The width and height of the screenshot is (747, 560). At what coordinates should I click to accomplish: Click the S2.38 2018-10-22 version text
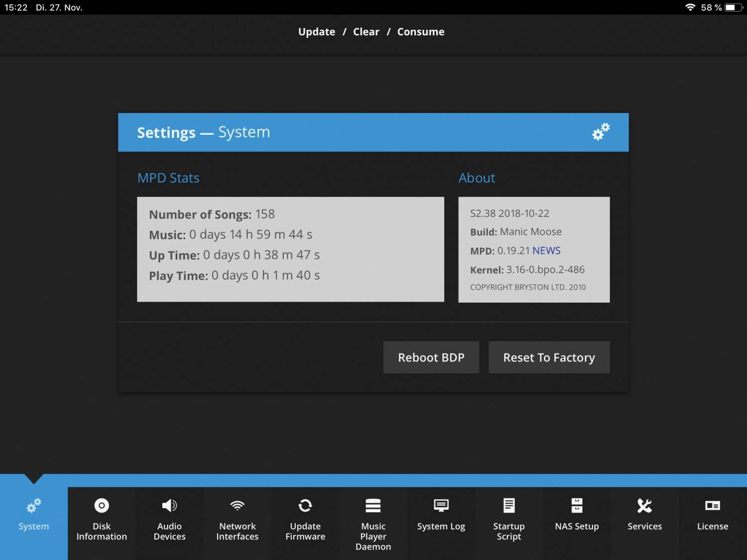click(509, 214)
